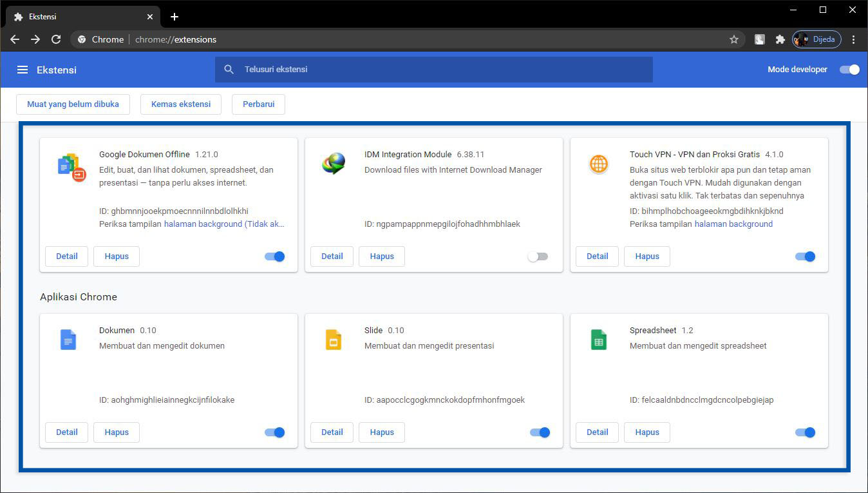Reload the page with refresh icon
This screenshot has width=868, height=493.
56,39
